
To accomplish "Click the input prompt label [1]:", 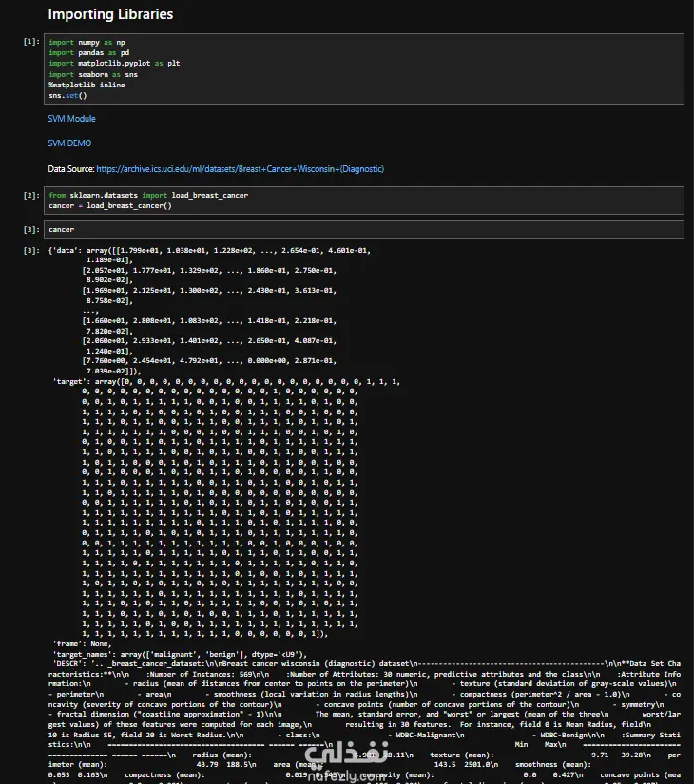I will tap(31, 42).
